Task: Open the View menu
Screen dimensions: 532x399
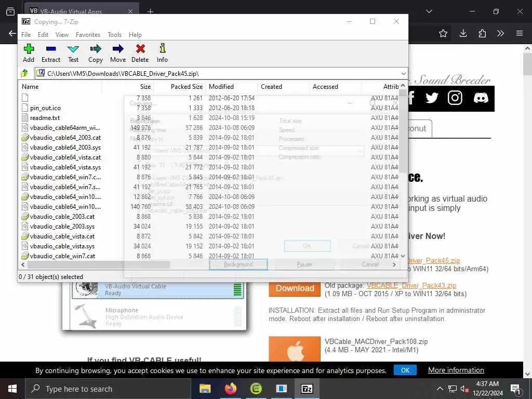Action: click(x=62, y=35)
